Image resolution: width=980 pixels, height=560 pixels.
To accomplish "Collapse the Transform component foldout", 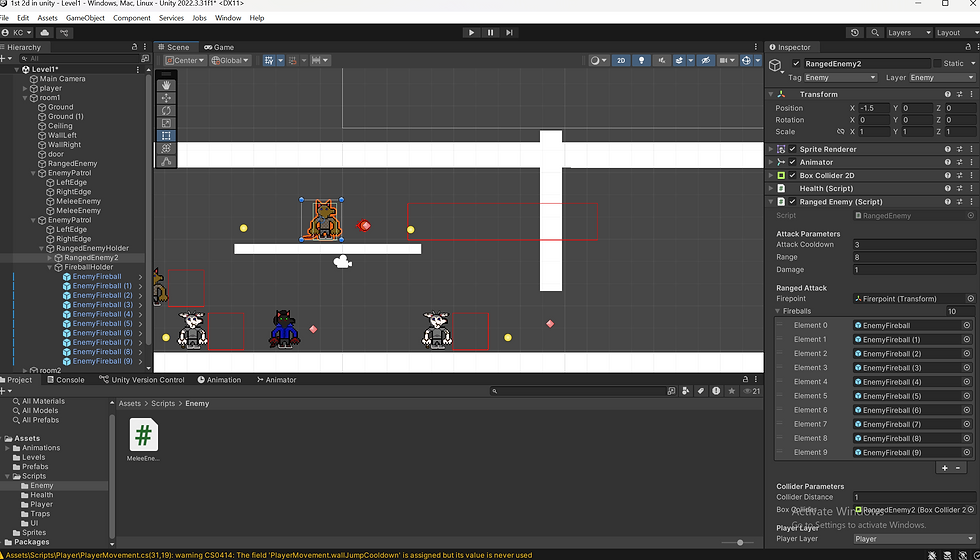I will click(770, 94).
